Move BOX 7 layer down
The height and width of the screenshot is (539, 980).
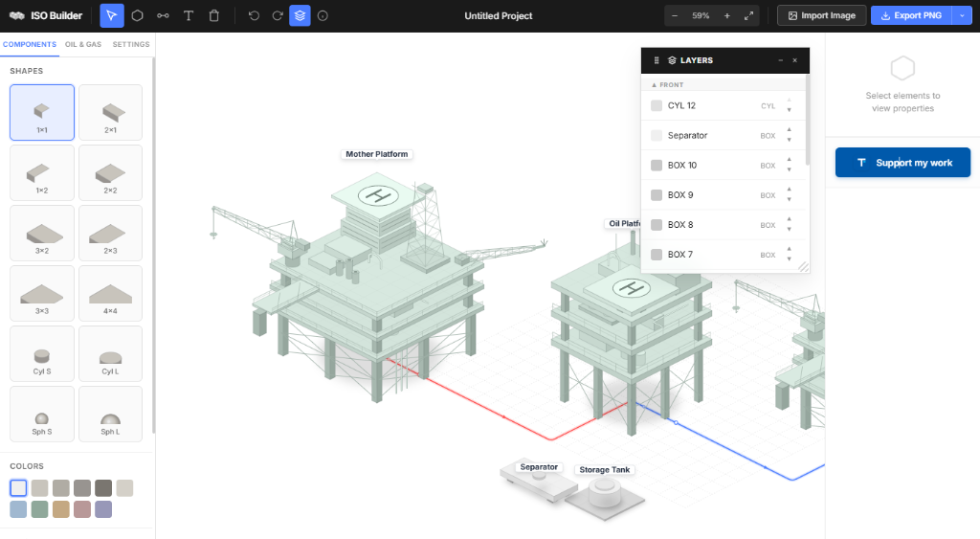(790, 258)
